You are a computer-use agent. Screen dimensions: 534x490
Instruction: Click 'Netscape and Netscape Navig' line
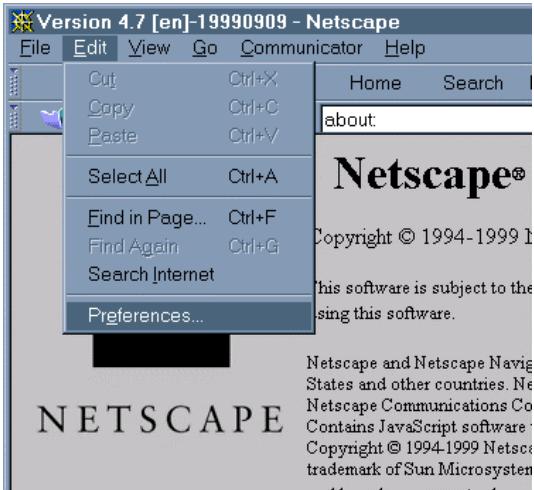[419, 363]
